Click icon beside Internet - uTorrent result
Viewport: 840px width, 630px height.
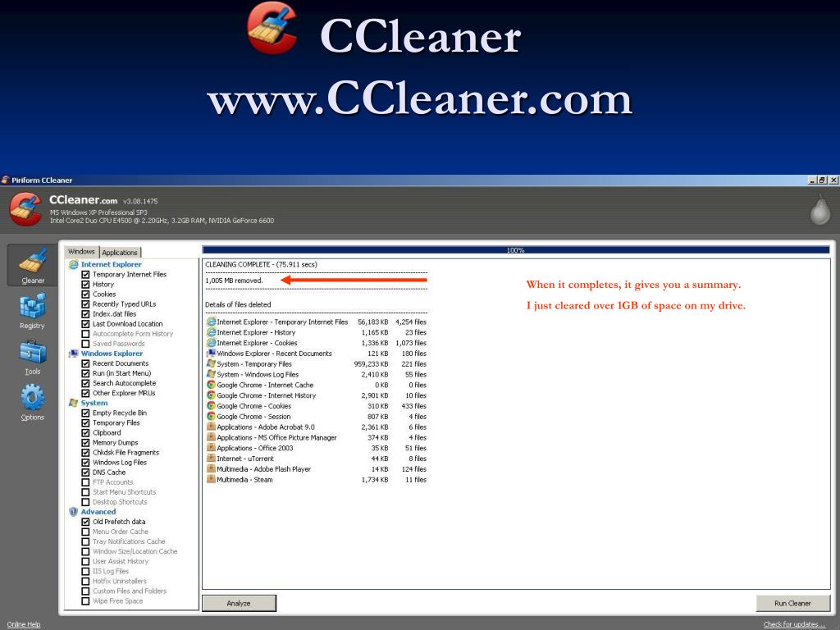pos(211,459)
